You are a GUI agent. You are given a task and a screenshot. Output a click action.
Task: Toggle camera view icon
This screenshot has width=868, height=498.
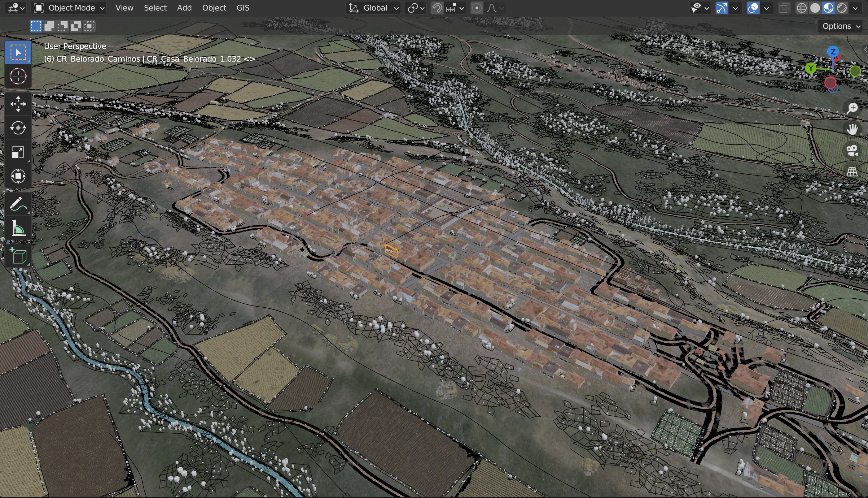coord(852,150)
